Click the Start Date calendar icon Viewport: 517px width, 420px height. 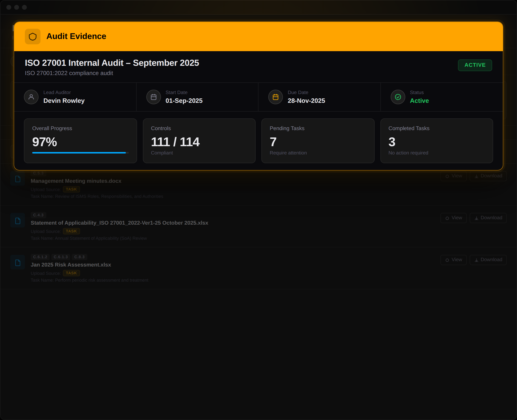pos(153,97)
